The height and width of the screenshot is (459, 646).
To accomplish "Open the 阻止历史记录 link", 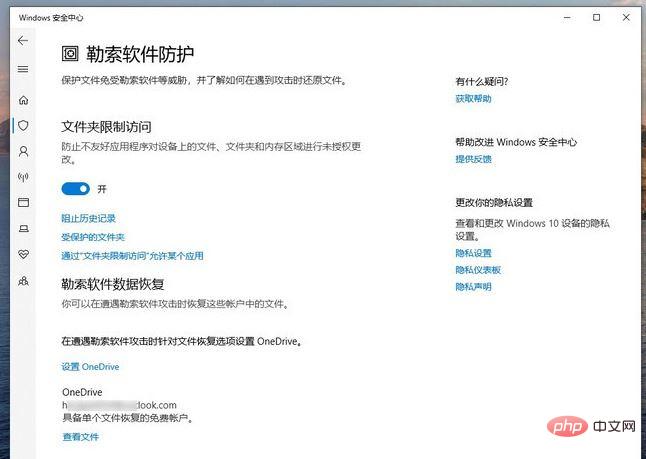I will coord(88,218).
